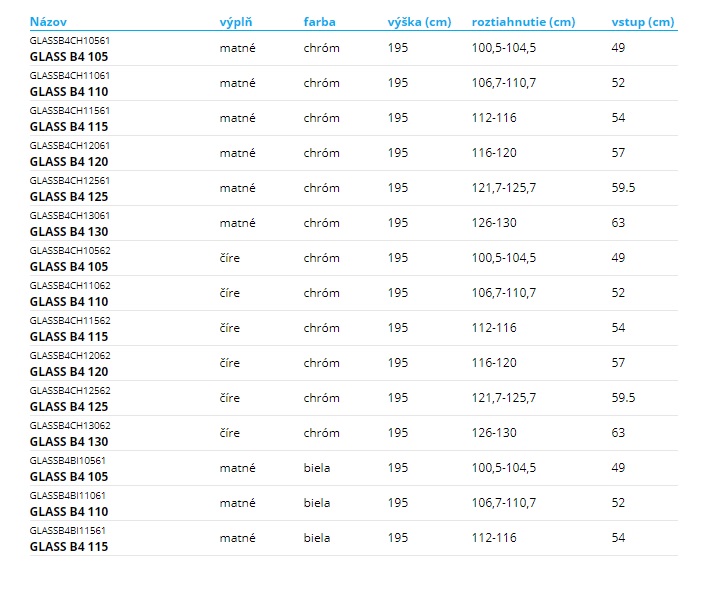
Task: Click the roztiahnutie (cm) column header
Action: tap(524, 22)
